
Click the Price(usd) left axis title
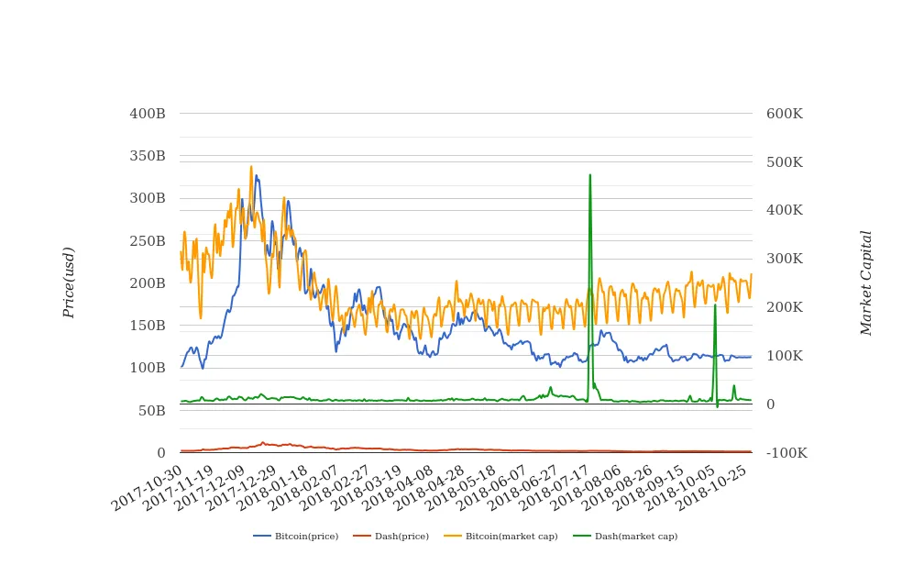69,282
